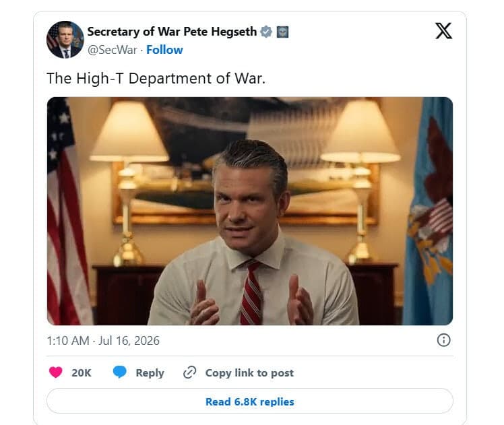Click the X logo icon
504x425 pixels.
443,31
